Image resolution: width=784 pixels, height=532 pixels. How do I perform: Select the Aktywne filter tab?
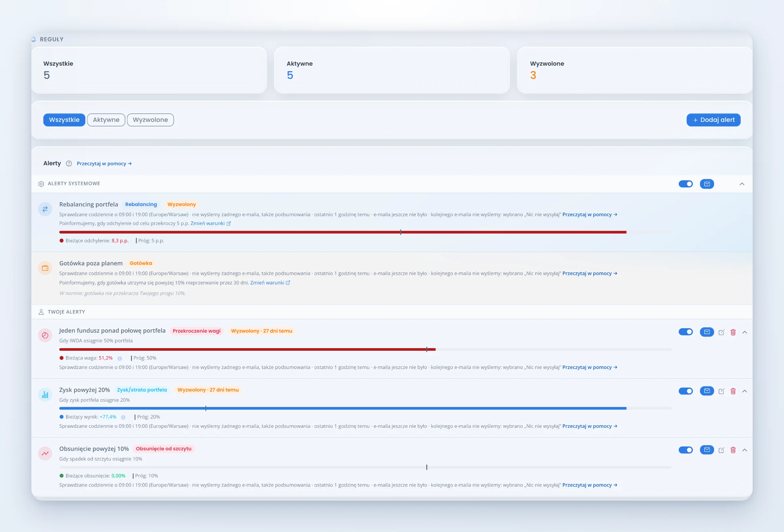pyautogui.click(x=106, y=120)
